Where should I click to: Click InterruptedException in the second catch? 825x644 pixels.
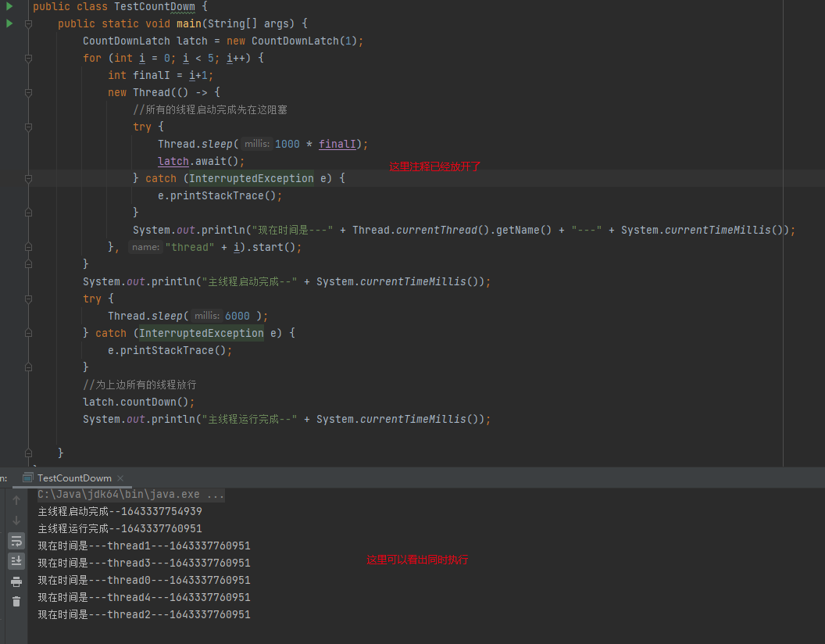pos(201,333)
